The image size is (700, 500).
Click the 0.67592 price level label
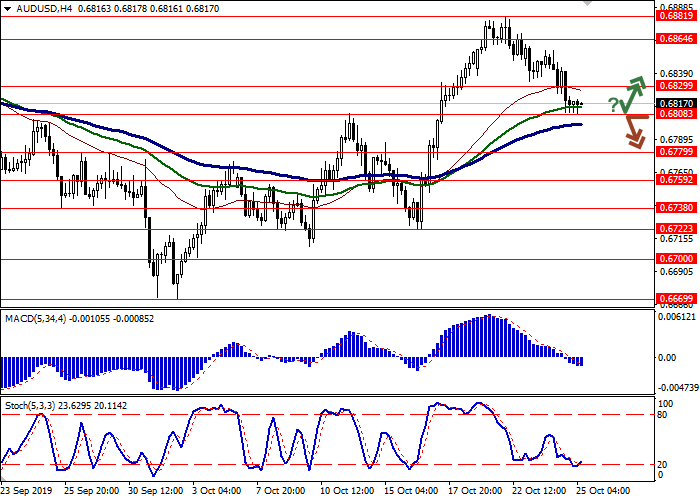coord(676,181)
